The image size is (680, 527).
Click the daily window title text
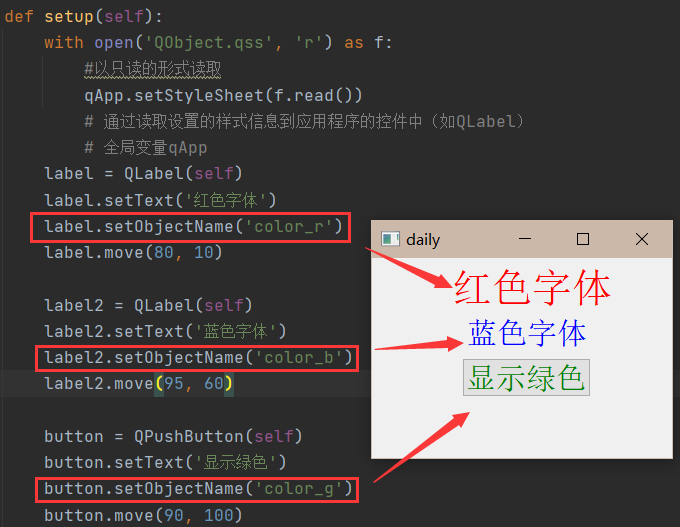point(423,239)
